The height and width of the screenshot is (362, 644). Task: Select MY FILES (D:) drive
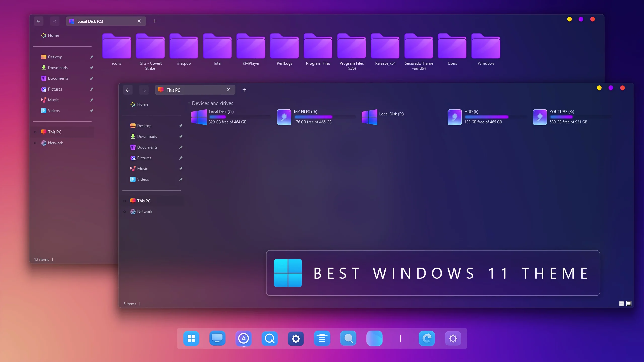[x=316, y=117]
